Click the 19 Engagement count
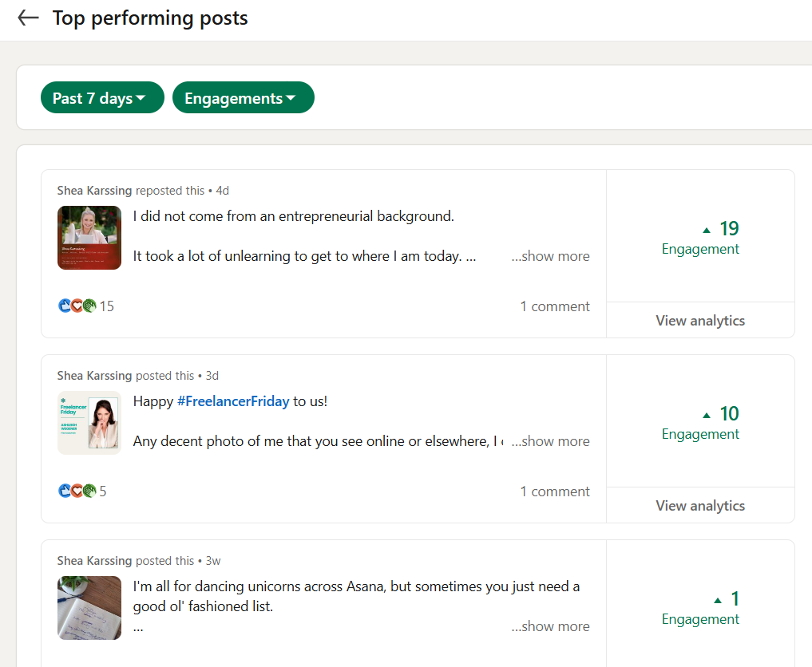Viewport: 812px width, 667px height. point(700,238)
